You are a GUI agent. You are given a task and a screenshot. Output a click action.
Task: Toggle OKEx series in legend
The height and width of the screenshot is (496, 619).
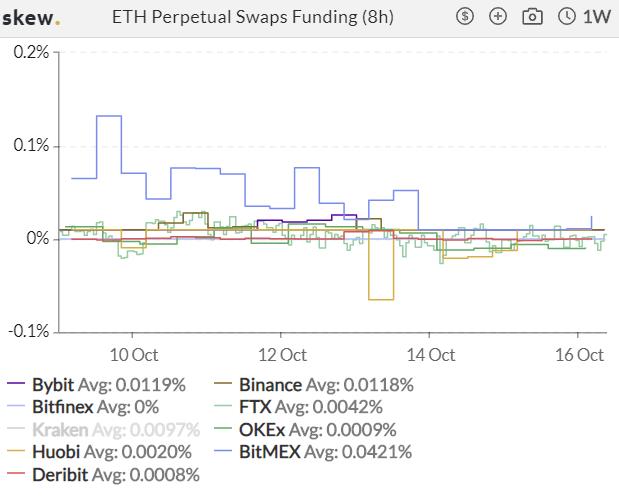click(305, 430)
